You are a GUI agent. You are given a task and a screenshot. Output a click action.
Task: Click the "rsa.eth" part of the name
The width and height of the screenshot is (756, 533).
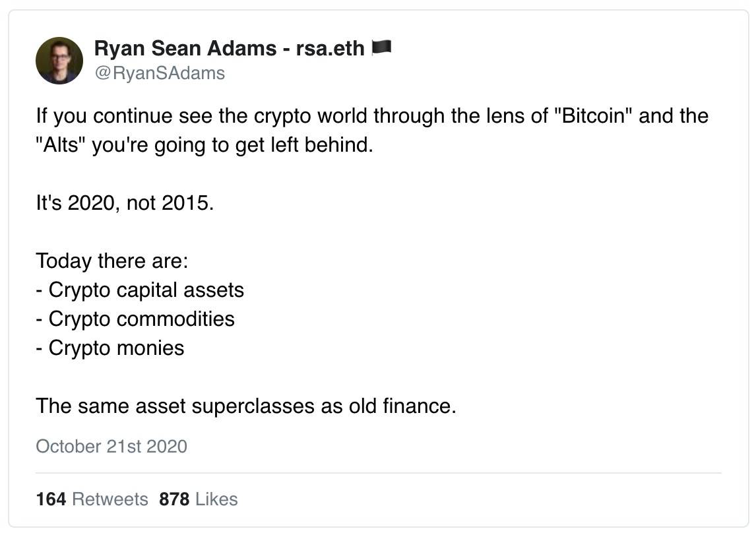(x=330, y=48)
